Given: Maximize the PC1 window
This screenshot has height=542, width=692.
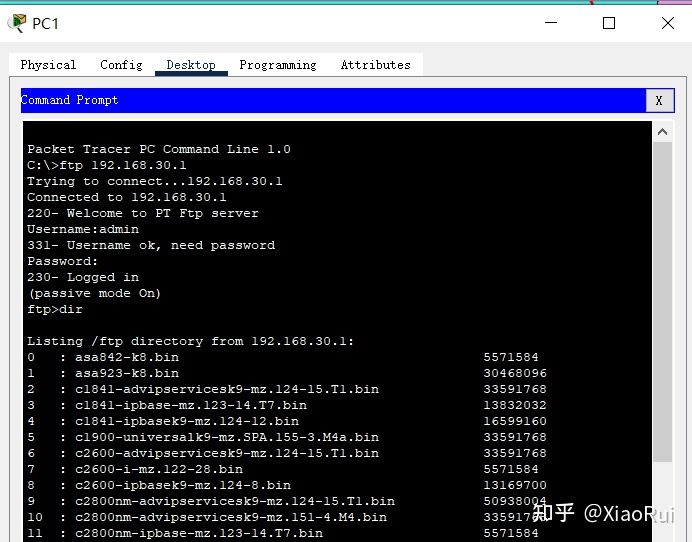Looking at the screenshot, I should tap(609, 23).
